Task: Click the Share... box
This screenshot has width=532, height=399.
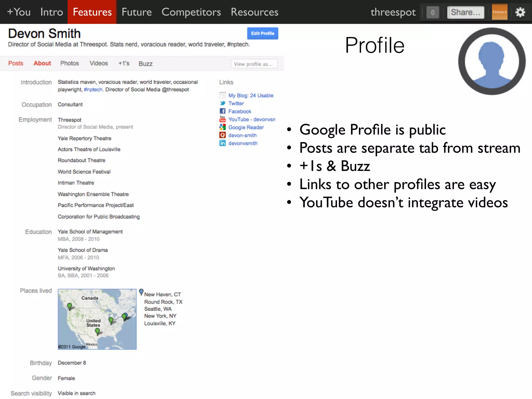Action: click(466, 12)
